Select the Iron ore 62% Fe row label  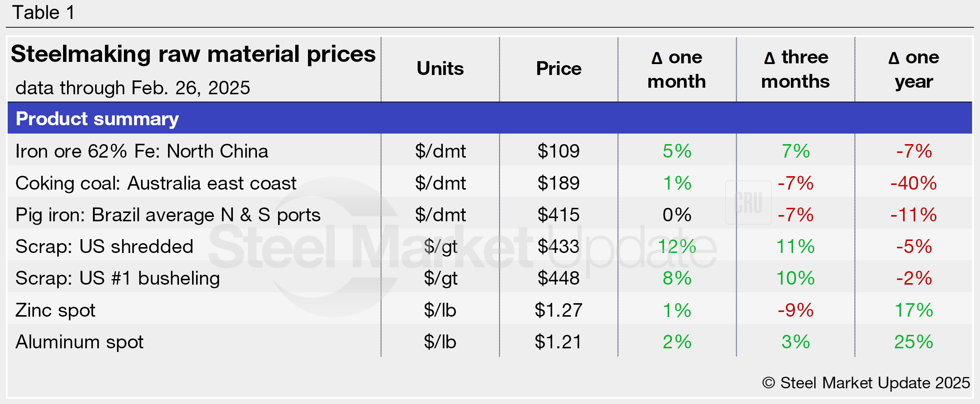(x=141, y=151)
